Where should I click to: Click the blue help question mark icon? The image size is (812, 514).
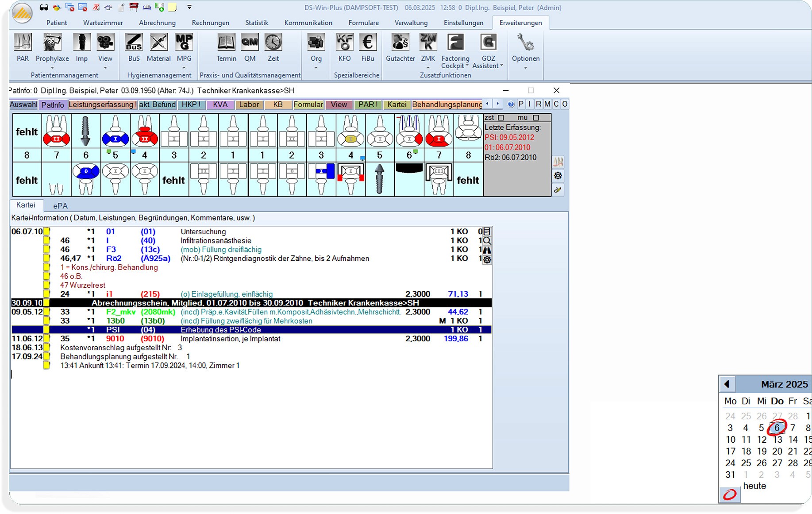pyautogui.click(x=511, y=104)
